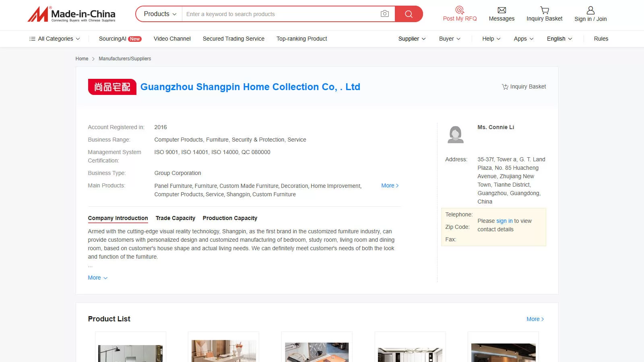Viewport: 644px width, 362px height.
Task: Click the Sign in / Join user icon
Action: [590, 10]
